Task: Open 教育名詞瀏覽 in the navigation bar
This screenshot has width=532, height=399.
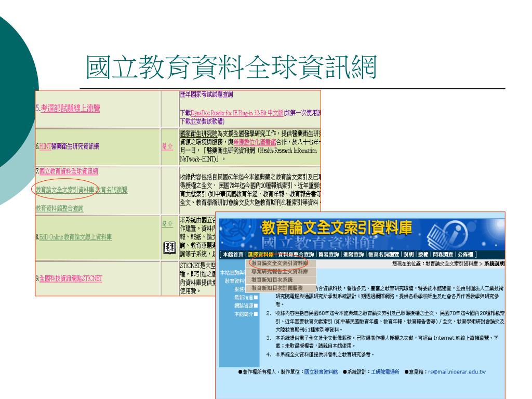Action: coord(383,255)
